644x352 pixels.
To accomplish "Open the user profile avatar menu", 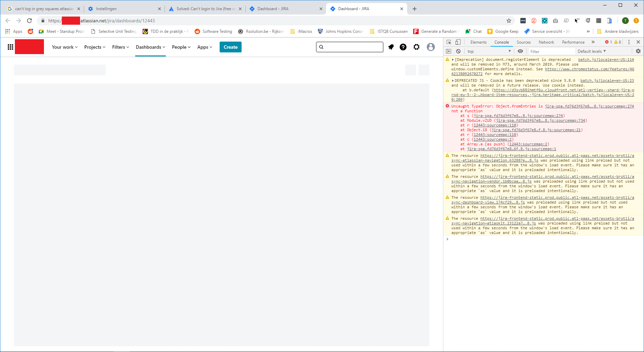I will pyautogui.click(x=431, y=47).
